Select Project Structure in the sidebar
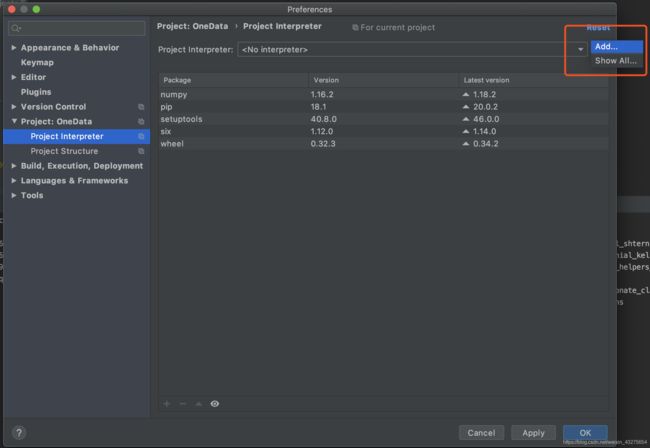The image size is (650, 448). pos(76,151)
